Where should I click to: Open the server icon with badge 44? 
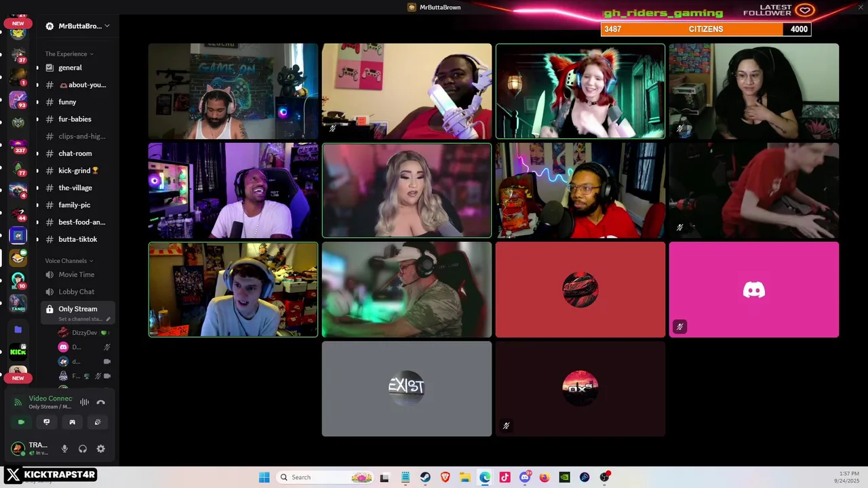18,213
